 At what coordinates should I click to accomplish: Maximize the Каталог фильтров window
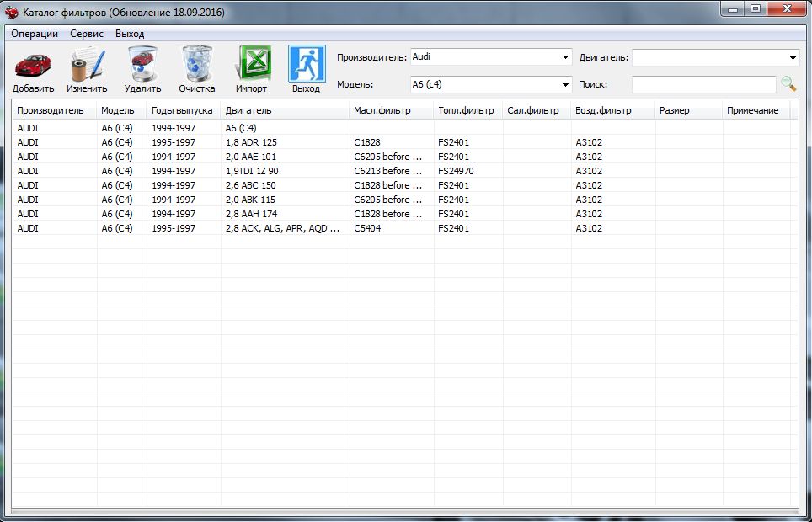pyautogui.click(x=756, y=8)
